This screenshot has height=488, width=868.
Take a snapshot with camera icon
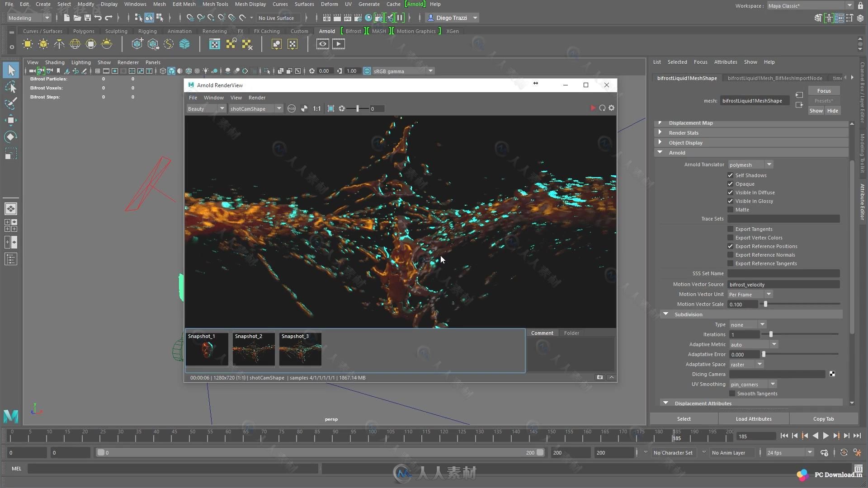pos(599,377)
